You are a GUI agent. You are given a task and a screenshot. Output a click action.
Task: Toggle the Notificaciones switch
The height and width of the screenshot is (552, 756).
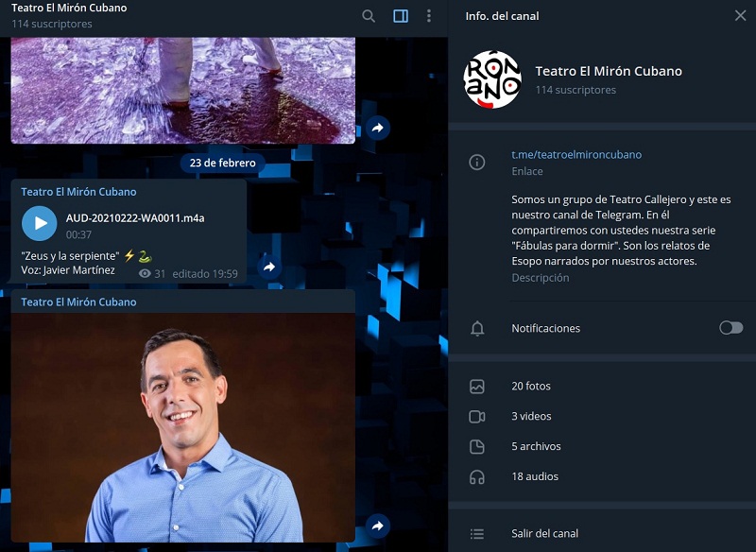[730, 328]
